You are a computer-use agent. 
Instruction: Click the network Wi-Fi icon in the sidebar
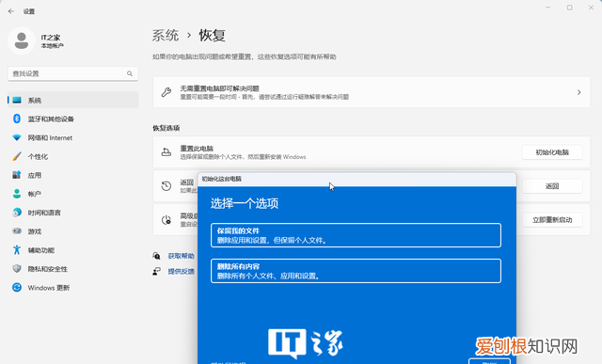(17, 137)
